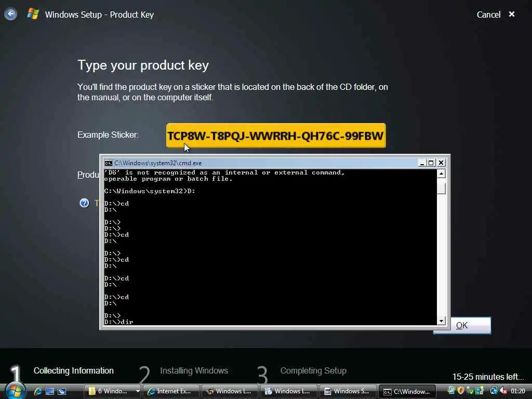Click the Show Desktop quick launch icon

tap(50, 391)
